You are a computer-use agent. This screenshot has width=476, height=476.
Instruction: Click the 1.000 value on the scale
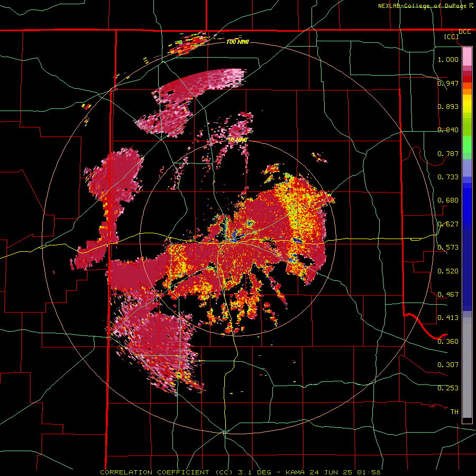448,59
